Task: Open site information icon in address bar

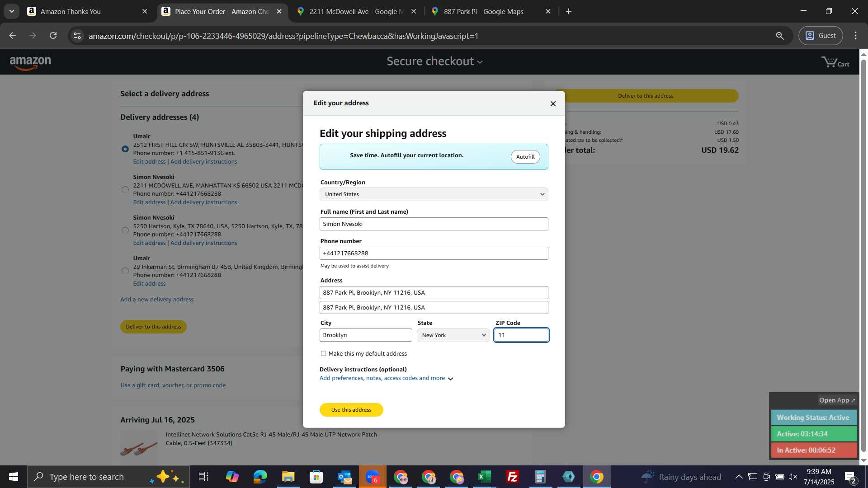Action: pos(77,36)
